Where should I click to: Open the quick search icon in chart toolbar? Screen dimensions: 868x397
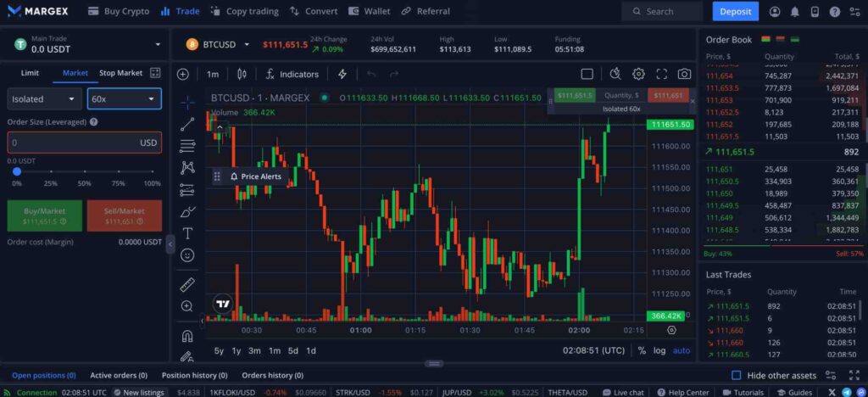coord(615,74)
